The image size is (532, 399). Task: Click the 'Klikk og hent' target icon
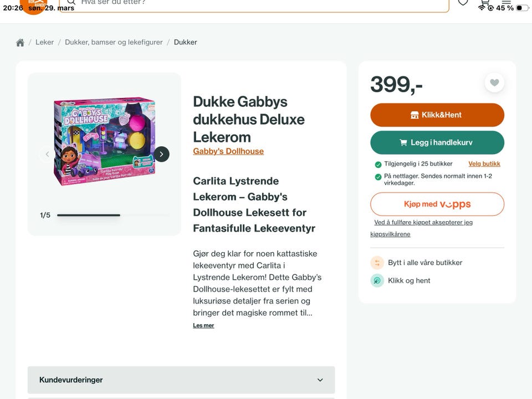(377, 280)
